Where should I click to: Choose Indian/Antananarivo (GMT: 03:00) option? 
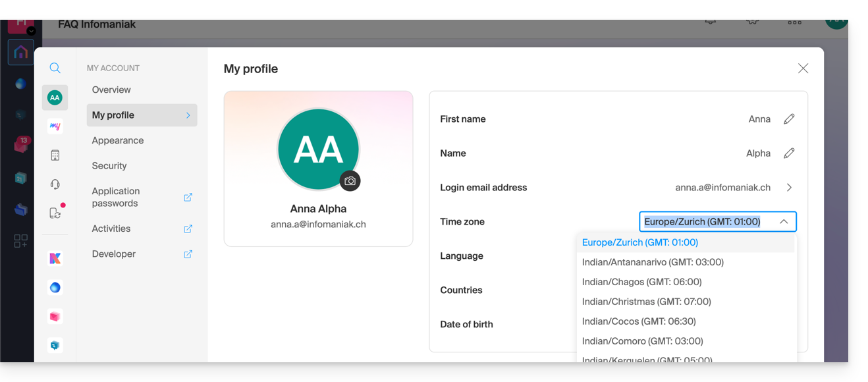(x=653, y=262)
